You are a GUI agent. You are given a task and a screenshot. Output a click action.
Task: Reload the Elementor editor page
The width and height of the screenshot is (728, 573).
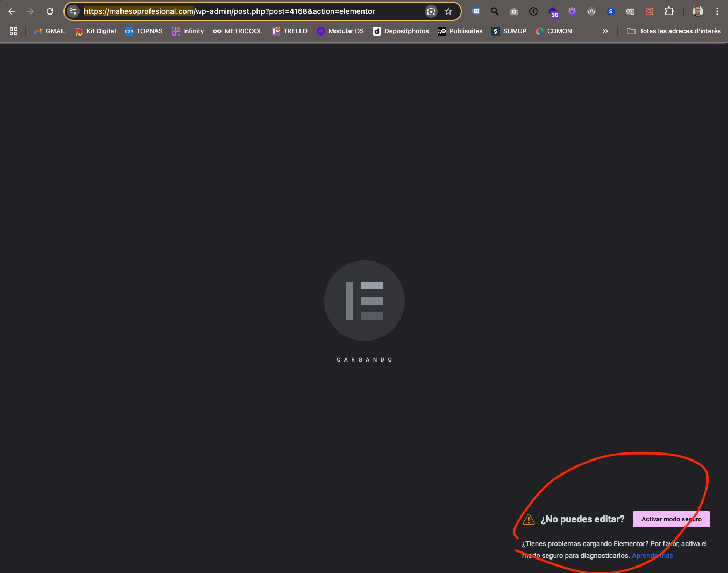tap(50, 11)
